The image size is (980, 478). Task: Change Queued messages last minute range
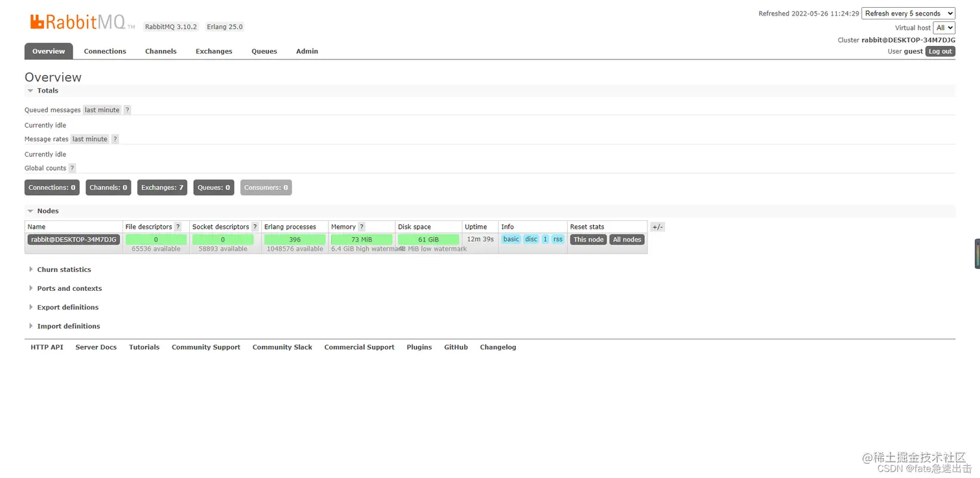(x=102, y=110)
